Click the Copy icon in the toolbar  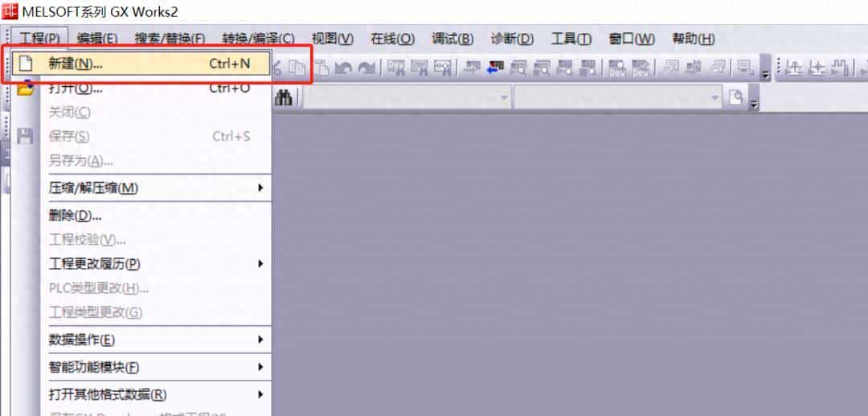299,68
